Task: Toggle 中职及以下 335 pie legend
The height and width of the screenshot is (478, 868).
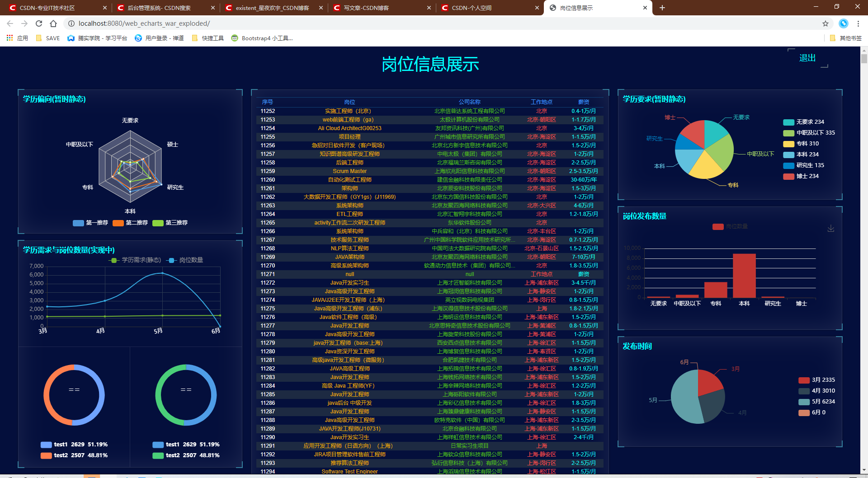Action: click(809, 133)
